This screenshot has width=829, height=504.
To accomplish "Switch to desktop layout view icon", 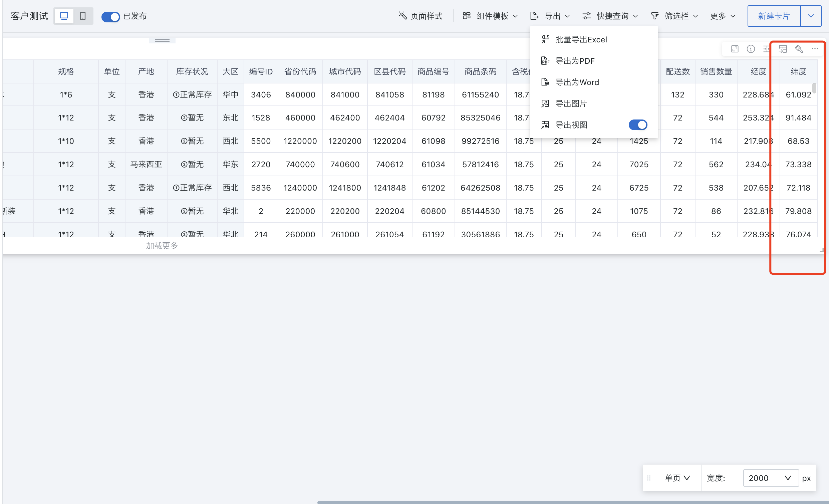I will click(64, 16).
